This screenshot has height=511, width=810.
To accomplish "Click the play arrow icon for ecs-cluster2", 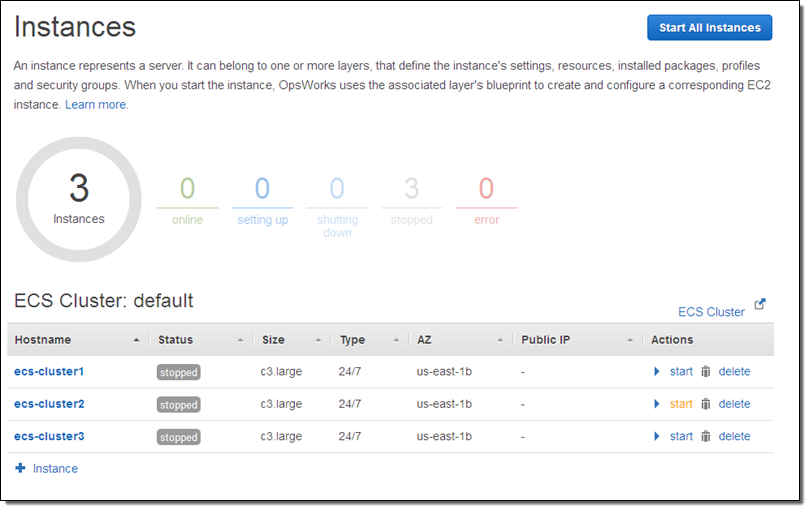I will click(x=657, y=404).
